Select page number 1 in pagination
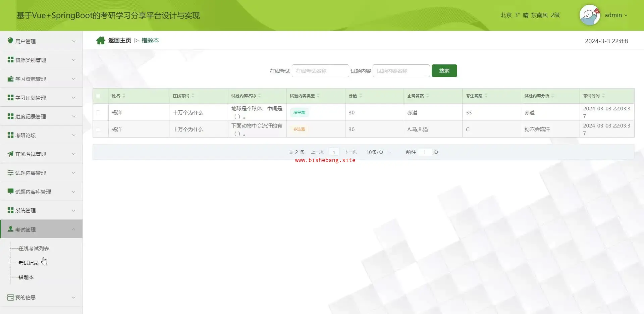 coord(334,152)
